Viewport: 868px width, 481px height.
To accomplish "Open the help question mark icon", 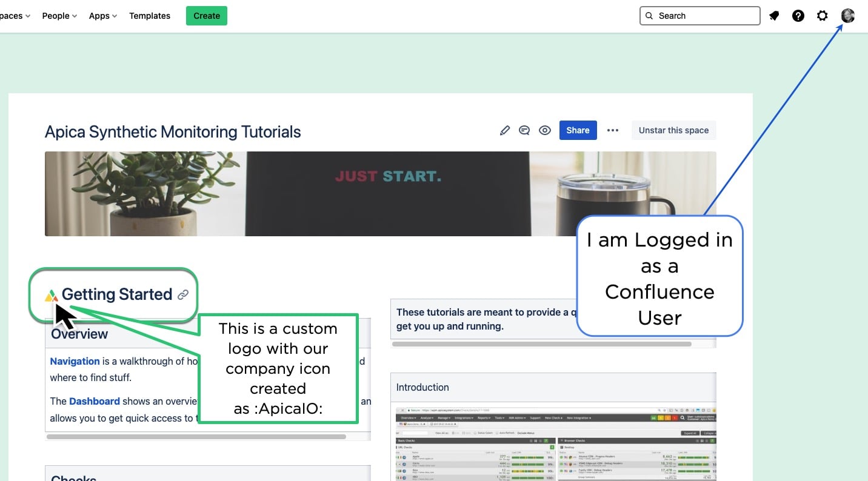I will 798,16.
